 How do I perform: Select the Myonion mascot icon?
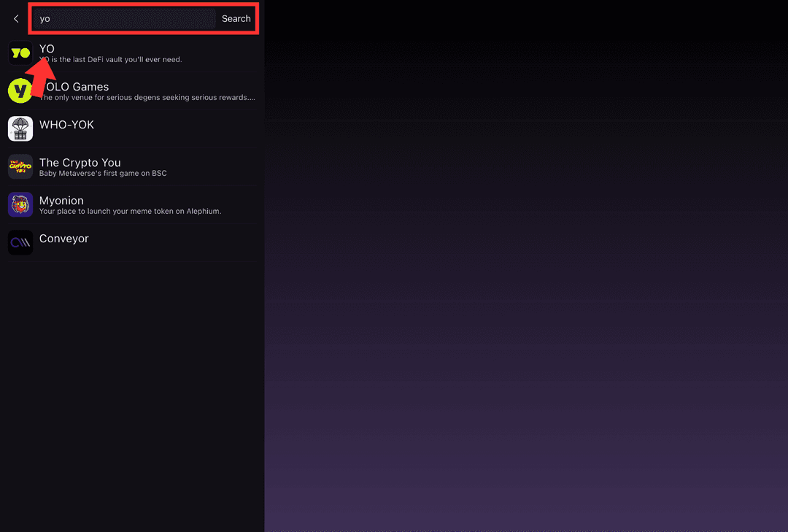click(20, 204)
